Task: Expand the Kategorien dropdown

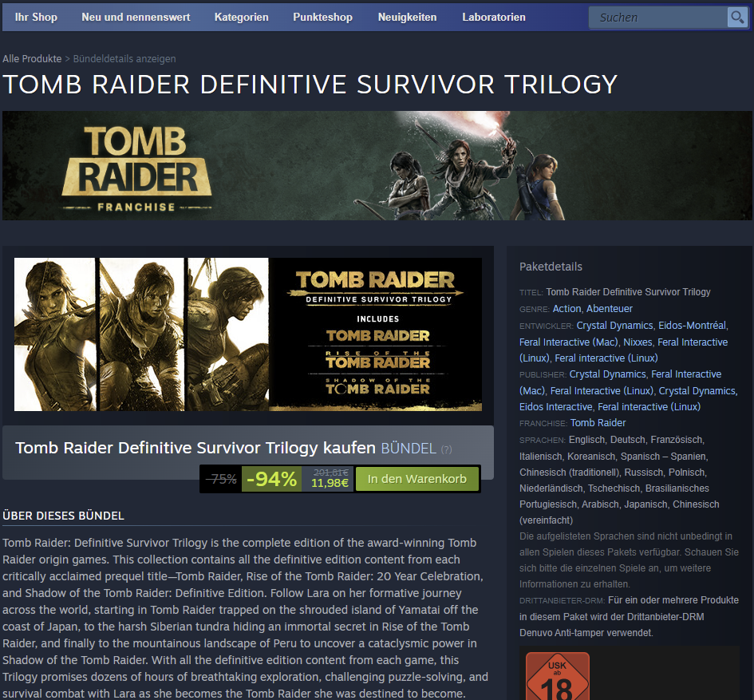Action: [242, 18]
